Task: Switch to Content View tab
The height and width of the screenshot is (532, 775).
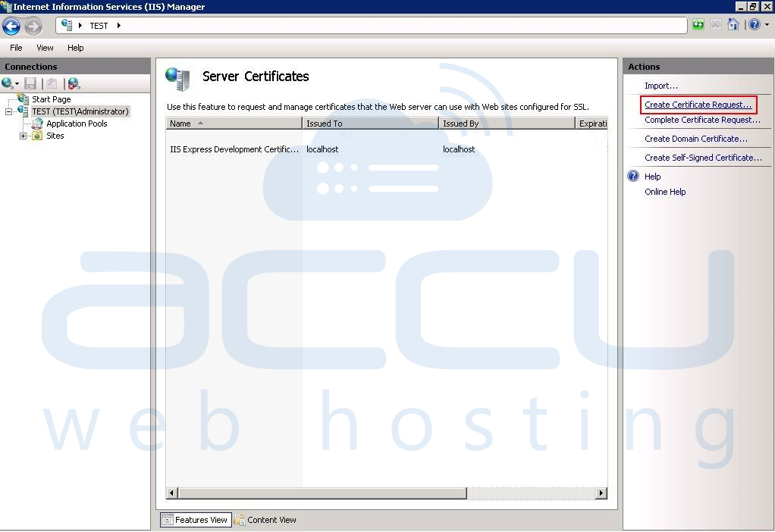Action: (265, 520)
